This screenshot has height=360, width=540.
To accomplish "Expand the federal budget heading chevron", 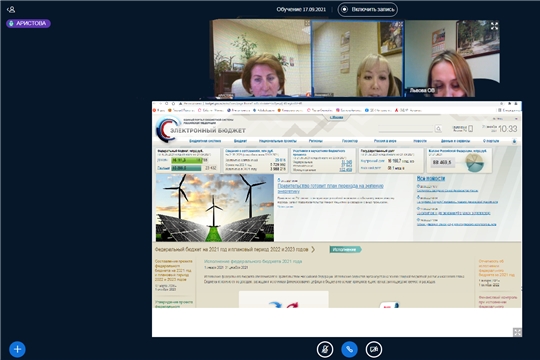I will coord(313,249).
